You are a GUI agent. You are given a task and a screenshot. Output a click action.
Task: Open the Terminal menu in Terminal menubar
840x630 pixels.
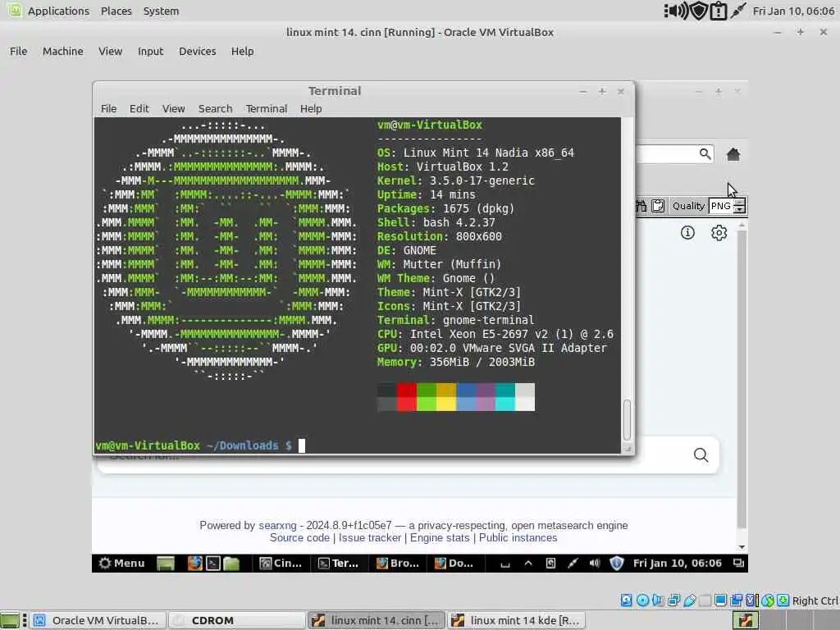[x=267, y=109]
